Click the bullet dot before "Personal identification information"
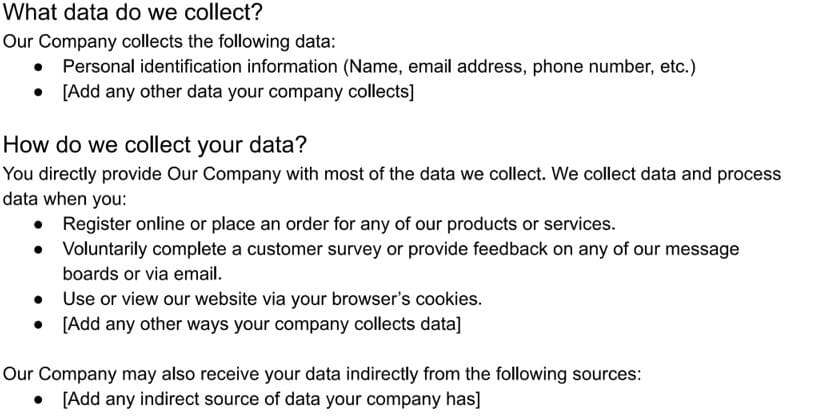817x418 pixels. click(x=38, y=68)
